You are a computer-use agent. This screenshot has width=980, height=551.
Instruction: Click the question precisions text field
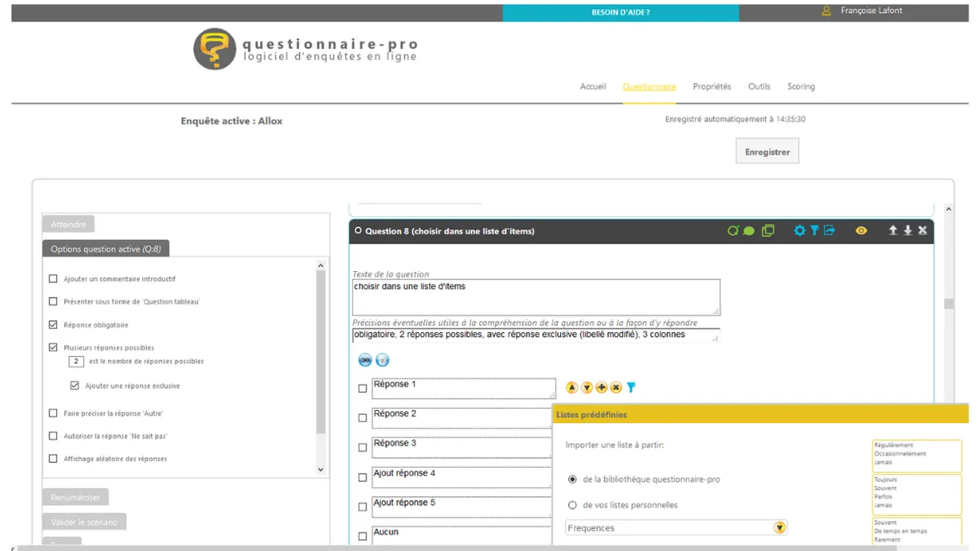tap(537, 335)
